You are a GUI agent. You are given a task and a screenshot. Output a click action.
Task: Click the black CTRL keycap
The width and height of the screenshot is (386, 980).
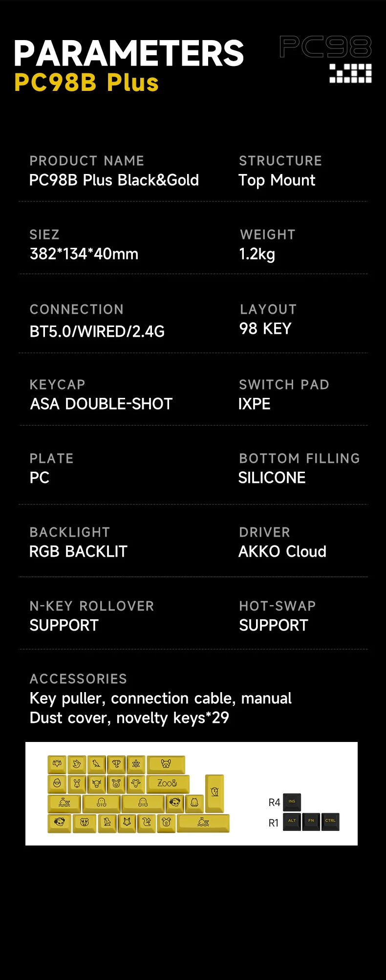[x=330, y=821]
